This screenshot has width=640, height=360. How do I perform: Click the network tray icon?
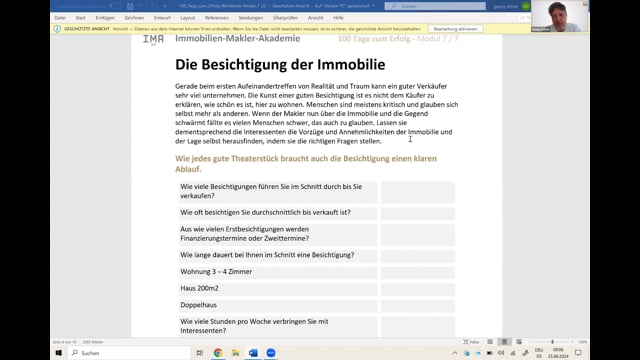pos(513,353)
